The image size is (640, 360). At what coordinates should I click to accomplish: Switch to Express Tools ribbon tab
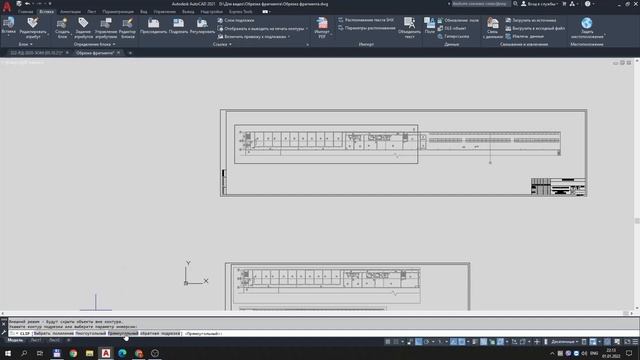pyautogui.click(x=240, y=12)
